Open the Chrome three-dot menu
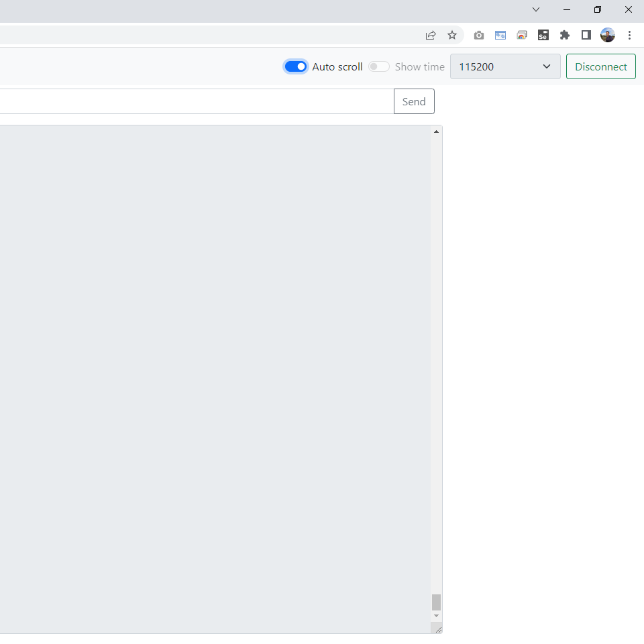The height and width of the screenshot is (644, 644). click(629, 35)
